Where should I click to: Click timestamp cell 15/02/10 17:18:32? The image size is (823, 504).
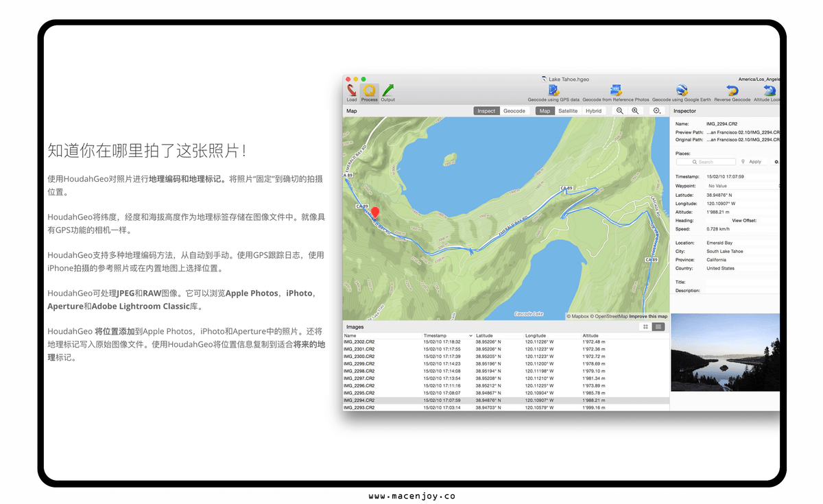(442, 341)
